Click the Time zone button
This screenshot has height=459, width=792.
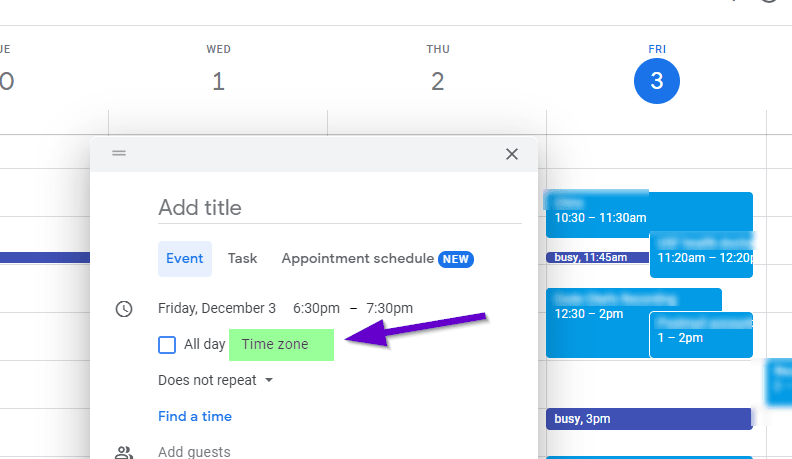[x=281, y=345]
